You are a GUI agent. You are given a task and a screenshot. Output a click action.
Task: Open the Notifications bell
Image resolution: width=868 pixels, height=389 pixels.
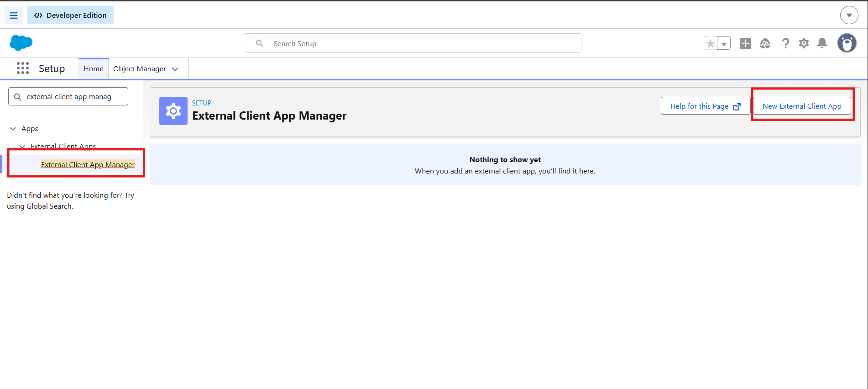point(822,43)
